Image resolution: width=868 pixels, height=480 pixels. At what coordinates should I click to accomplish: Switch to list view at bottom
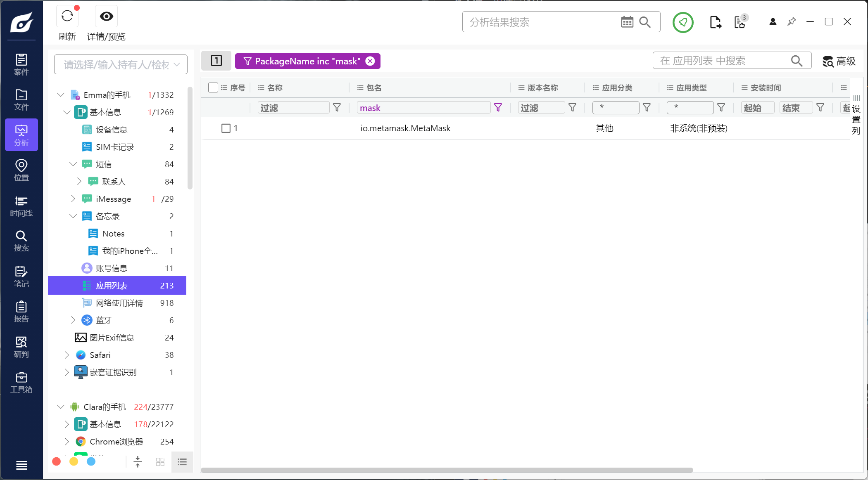click(x=182, y=462)
